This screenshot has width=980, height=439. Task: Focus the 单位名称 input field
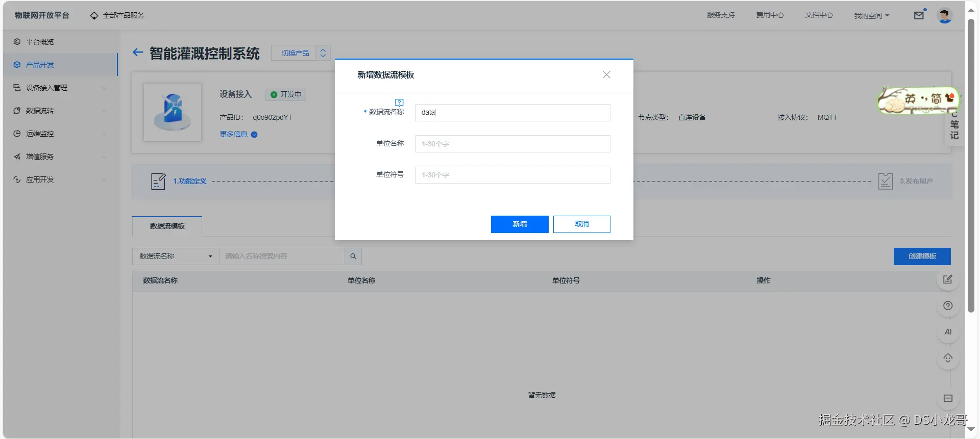pos(512,144)
